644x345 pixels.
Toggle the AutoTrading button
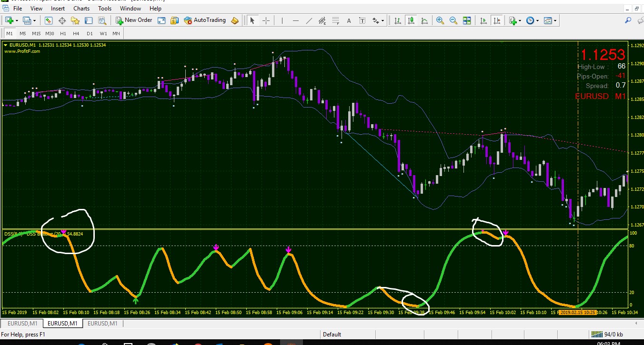(x=205, y=20)
